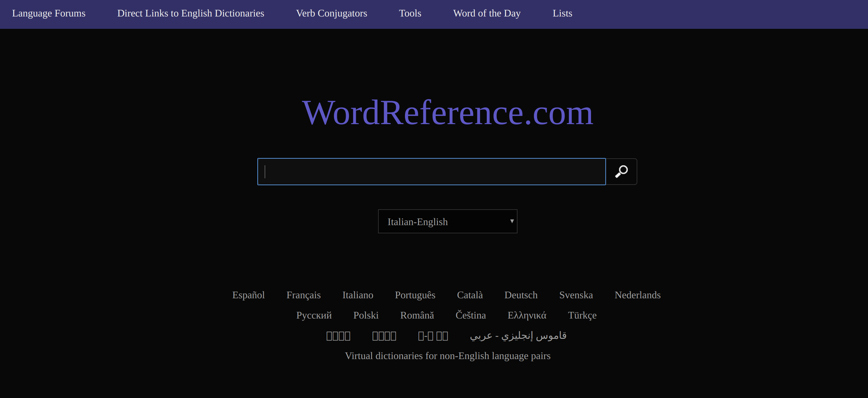The height and width of the screenshot is (398, 868).
Task: Switch site language to Português
Action: pos(415,295)
